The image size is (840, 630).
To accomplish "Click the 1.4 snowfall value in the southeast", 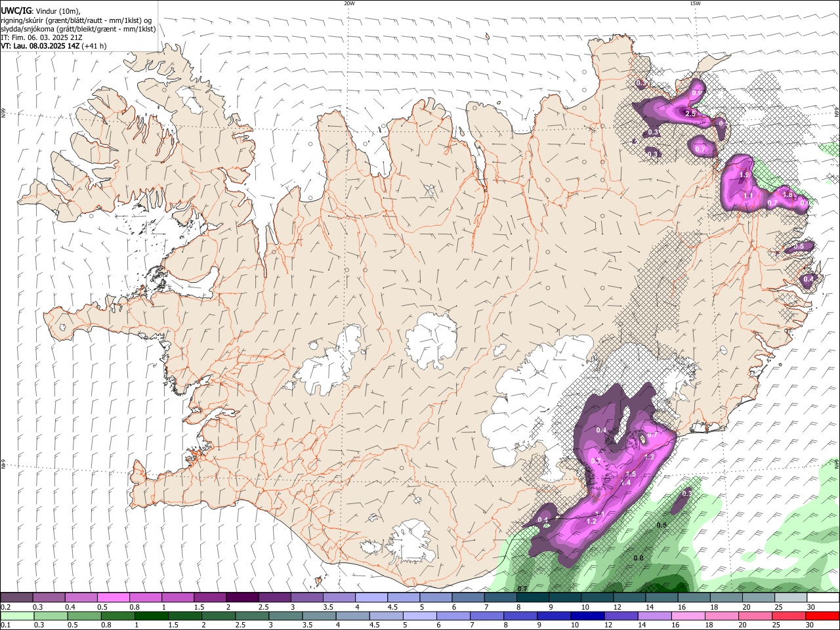I will pyautogui.click(x=625, y=482).
